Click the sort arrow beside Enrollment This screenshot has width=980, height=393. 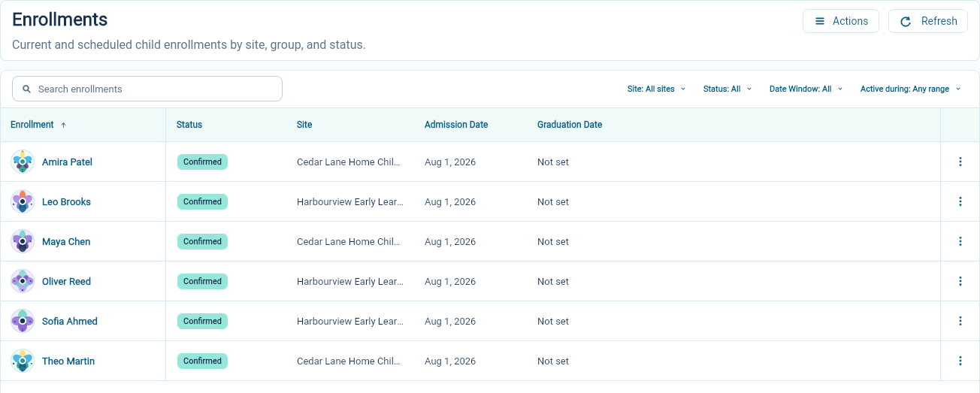point(63,125)
